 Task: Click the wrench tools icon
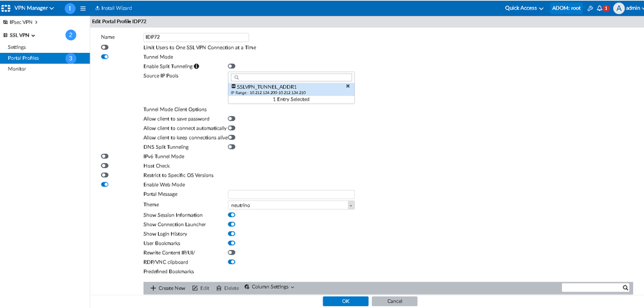(x=590, y=8)
